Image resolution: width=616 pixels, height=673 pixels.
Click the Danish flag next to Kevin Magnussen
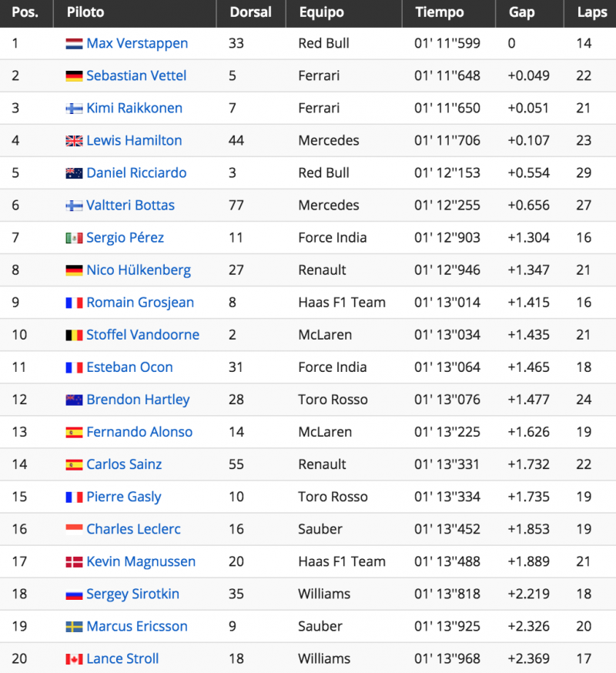pyautogui.click(x=74, y=562)
